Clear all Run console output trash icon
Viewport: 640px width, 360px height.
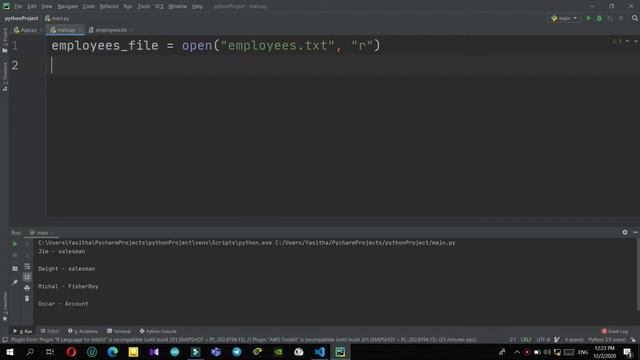point(27,299)
